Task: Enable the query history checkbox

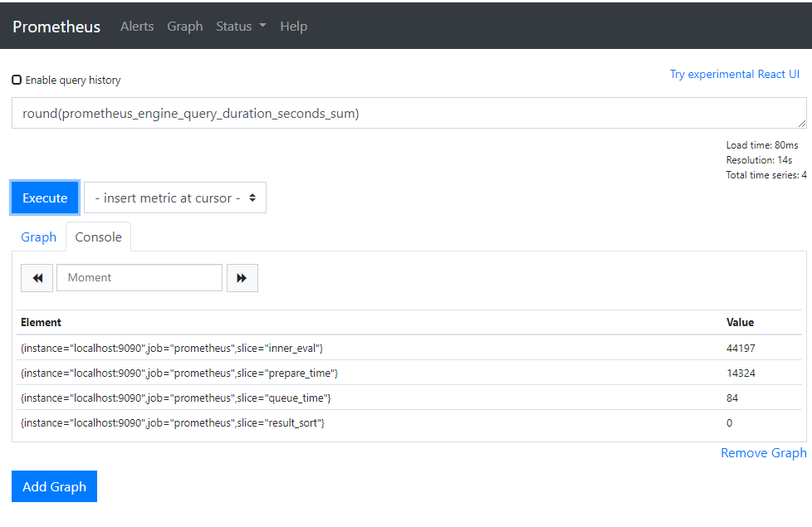Action: tap(17, 81)
